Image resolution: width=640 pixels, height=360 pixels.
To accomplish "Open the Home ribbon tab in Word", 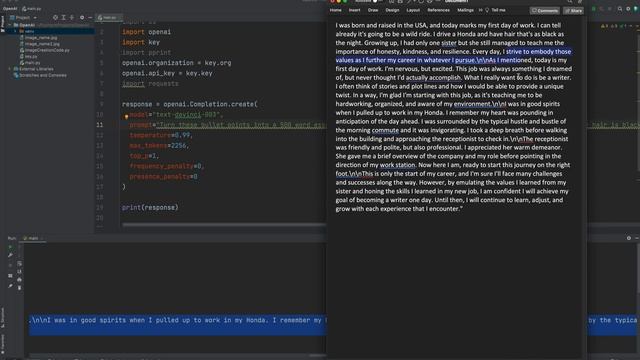I will coord(336,10).
